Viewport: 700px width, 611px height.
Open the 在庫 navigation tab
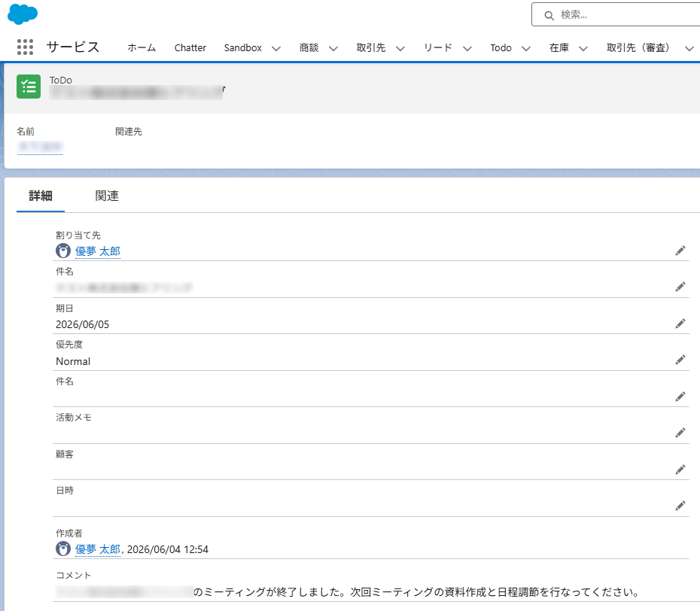pos(559,47)
